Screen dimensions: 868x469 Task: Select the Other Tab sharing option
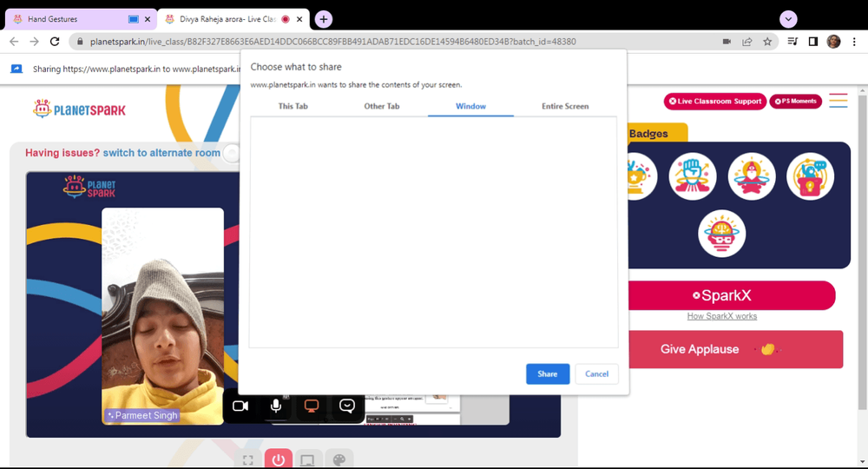click(x=381, y=106)
